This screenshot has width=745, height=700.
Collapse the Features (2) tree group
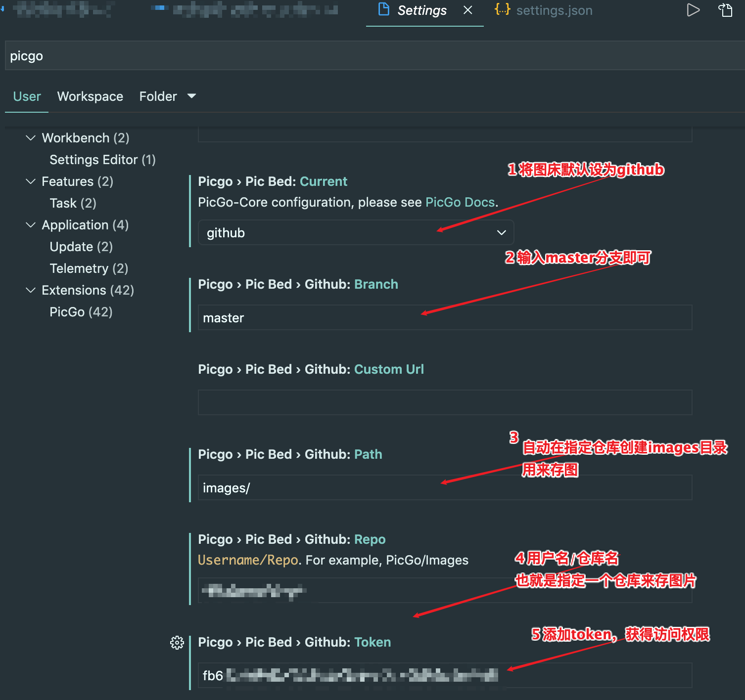click(x=31, y=181)
